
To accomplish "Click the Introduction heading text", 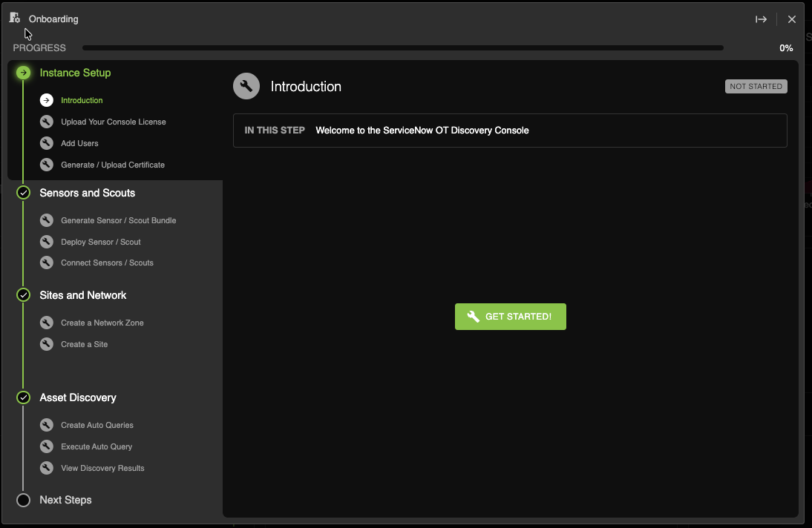I will pos(306,87).
